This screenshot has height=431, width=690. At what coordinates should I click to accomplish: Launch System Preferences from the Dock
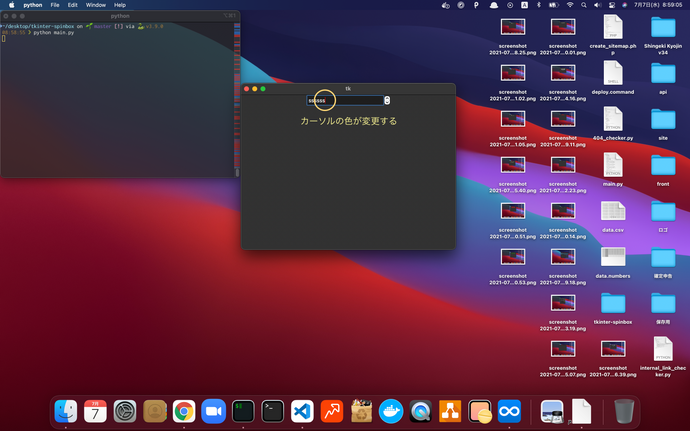(125, 411)
